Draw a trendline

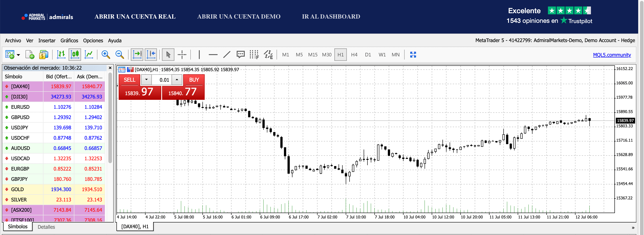click(227, 55)
